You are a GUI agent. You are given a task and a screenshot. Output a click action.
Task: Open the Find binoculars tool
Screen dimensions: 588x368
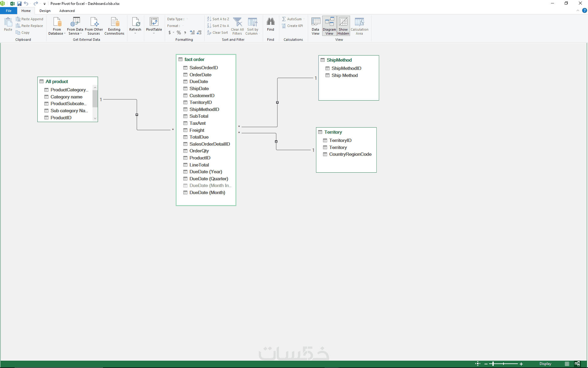tap(270, 25)
